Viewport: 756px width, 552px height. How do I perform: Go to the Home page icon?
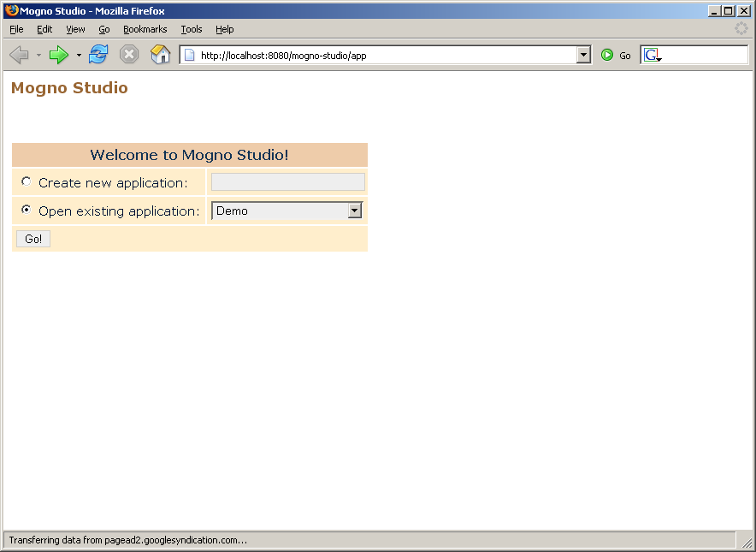[160, 55]
